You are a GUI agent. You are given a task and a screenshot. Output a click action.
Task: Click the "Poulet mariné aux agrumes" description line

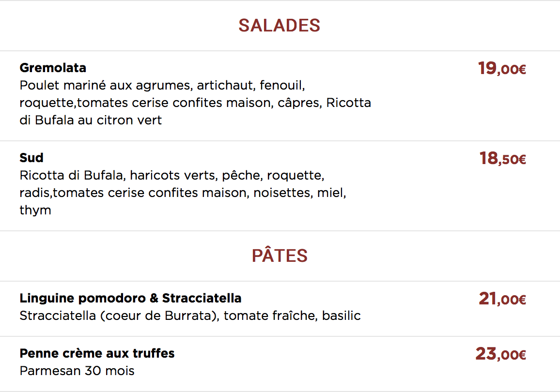[x=162, y=86]
